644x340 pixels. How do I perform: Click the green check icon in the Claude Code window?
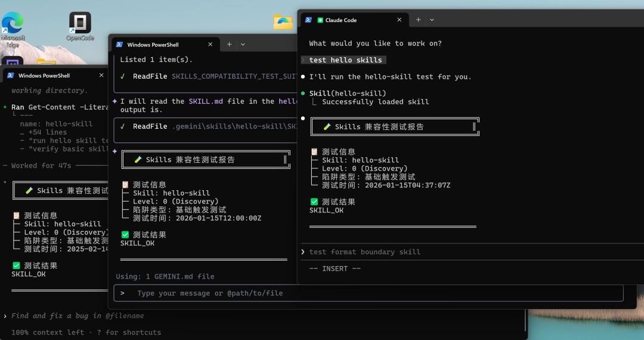click(x=314, y=202)
